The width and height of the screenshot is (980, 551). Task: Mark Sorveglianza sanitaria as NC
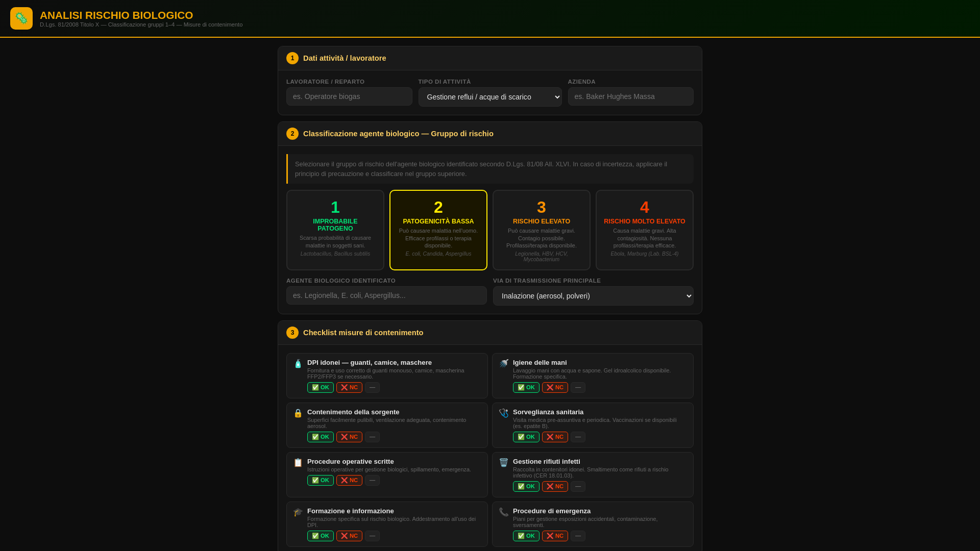pyautogui.click(x=555, y=437)
